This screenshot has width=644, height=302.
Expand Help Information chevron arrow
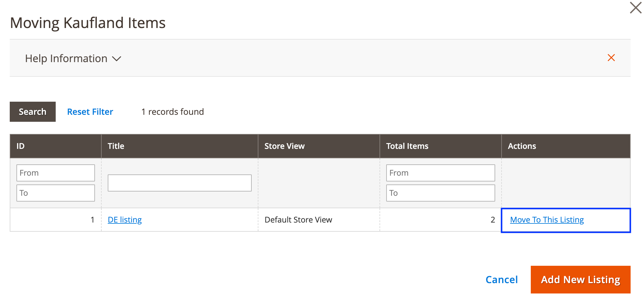pos(117,59)
